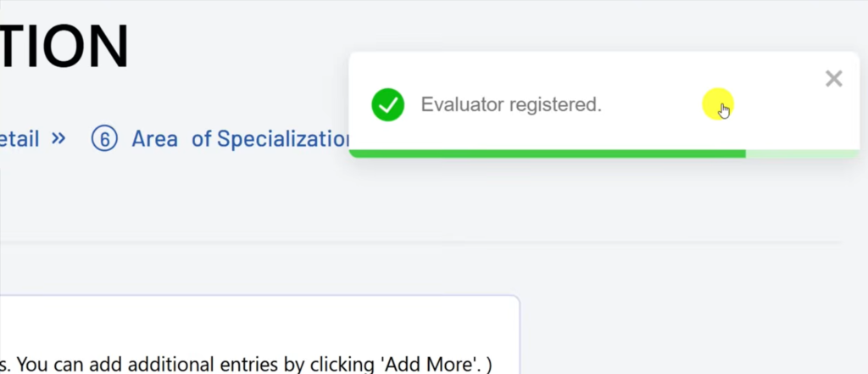Click the word "Evaluator" in the toast
The height and width of the screenshot is (374, 868).
point(462,105)
